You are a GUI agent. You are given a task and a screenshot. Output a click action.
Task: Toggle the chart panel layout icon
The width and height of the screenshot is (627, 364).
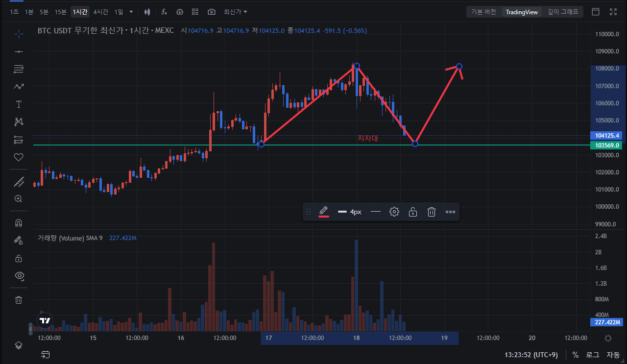click(x=596, y=12)
